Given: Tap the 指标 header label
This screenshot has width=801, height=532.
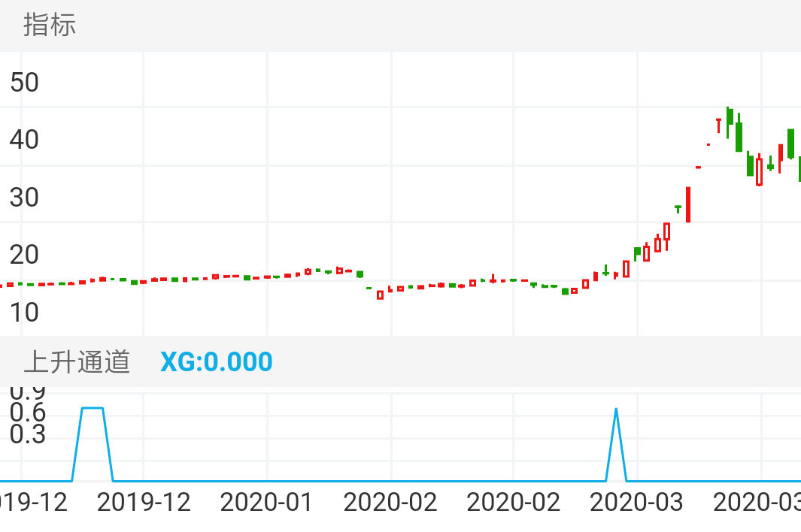Looking at the screenshot, I should [x=50, y=25].
